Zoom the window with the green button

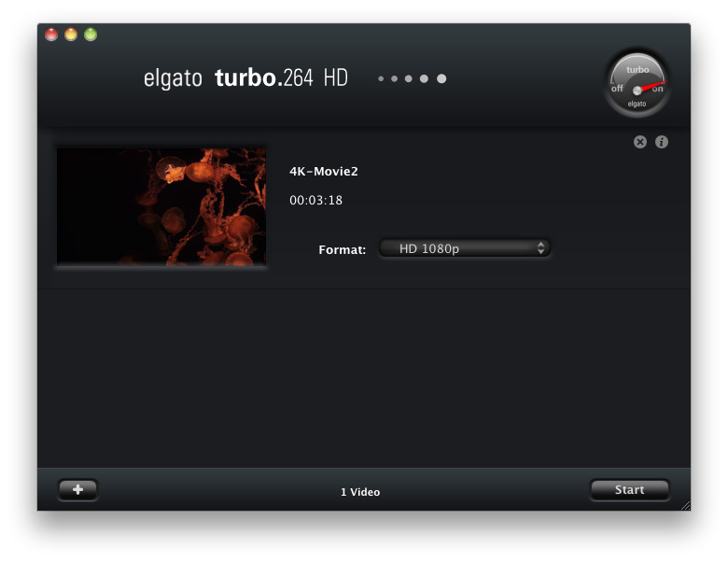click(91, 35)
